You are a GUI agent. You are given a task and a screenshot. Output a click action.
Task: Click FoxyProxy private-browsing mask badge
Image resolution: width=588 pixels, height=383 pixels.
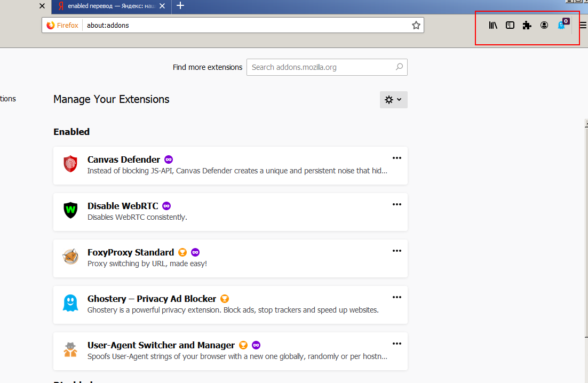pyautogui.click(x=195, y=253)
